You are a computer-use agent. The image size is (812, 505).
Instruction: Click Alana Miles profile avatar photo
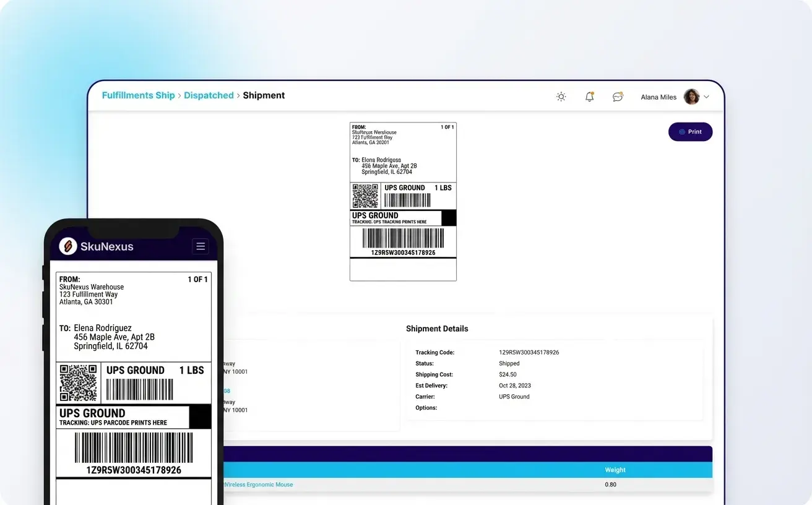tap(691, 97)
